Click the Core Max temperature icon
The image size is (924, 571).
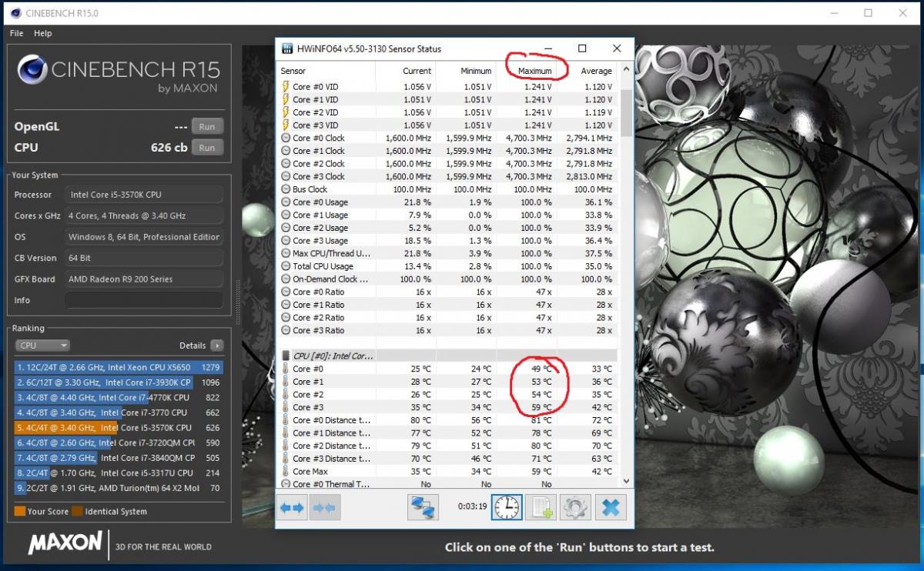(286, 472)
